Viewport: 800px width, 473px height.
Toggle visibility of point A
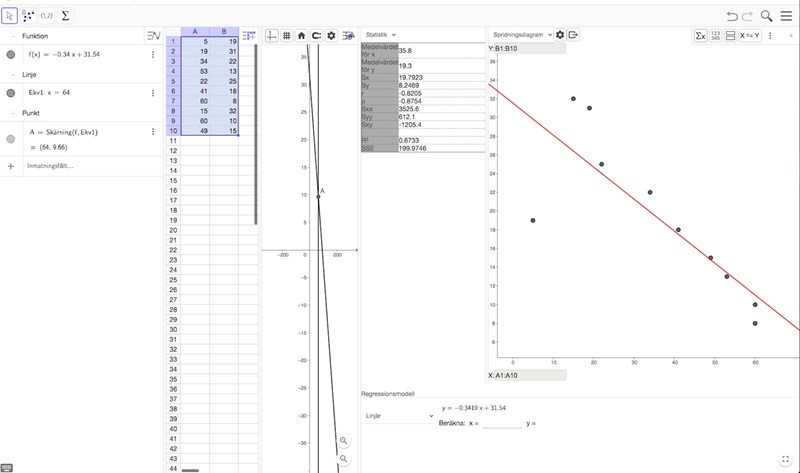point(11,139)
